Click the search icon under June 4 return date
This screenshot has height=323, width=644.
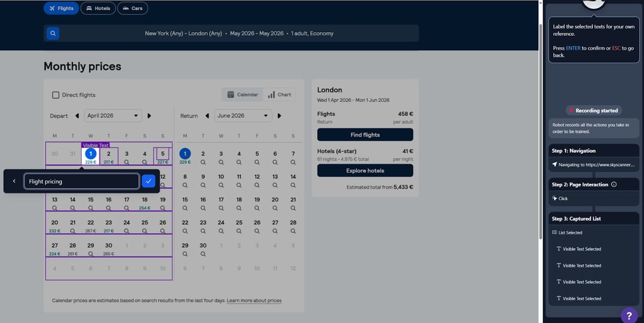coord(239,162)
